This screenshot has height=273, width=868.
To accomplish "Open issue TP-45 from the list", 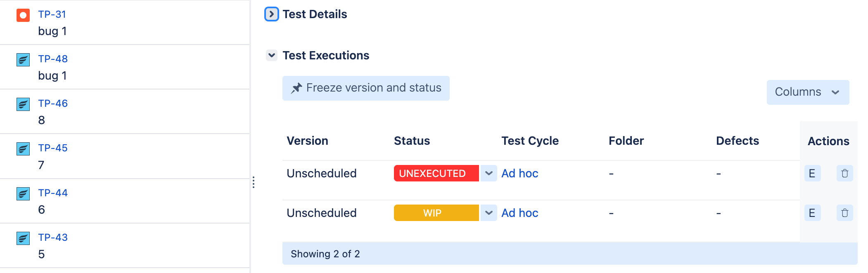I will [53, 148].
